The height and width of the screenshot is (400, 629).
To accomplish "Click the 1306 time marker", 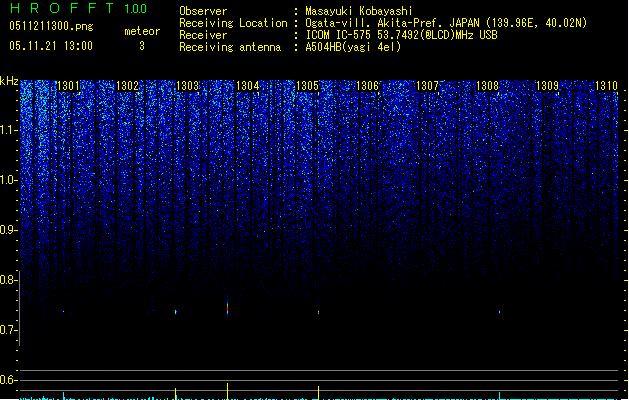I will coord(367,85).
